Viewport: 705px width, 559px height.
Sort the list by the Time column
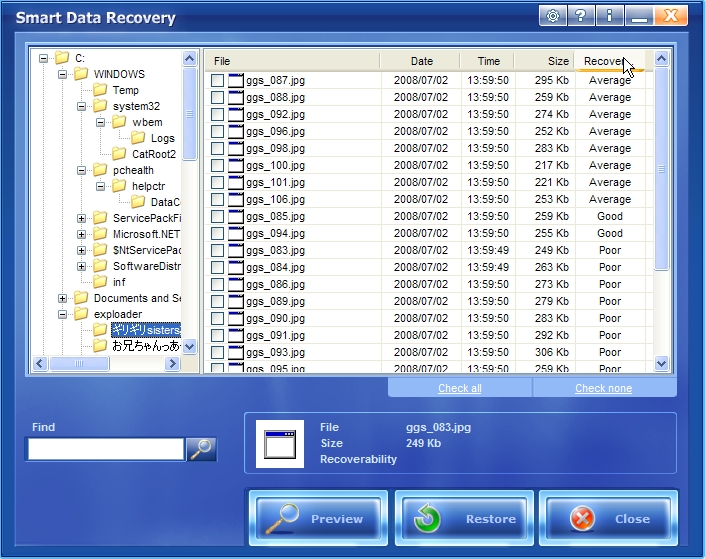pos(488,61)
